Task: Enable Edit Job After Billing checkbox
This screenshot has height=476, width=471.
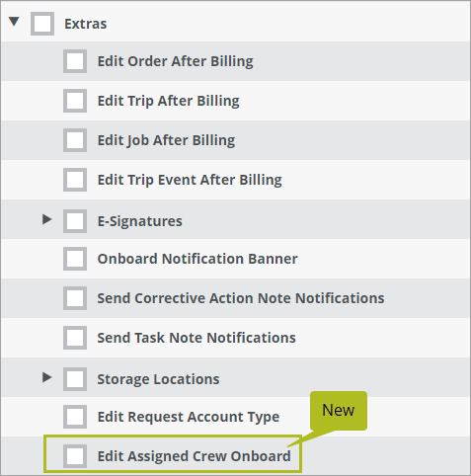Action: pyautogui.click(x=75, y=140)
